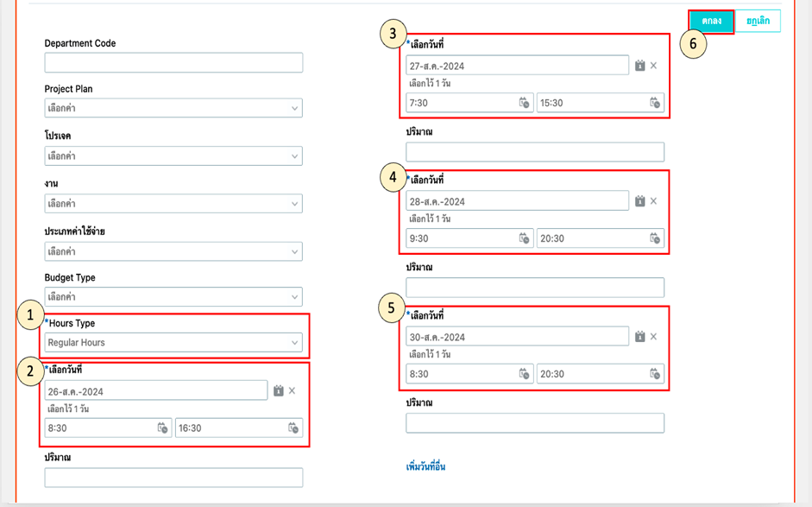The height and width of the screenshot is (507, 812).
Task: Open calendar picker for 30-ส.ค.-2024 date
Action: [640, 337]
